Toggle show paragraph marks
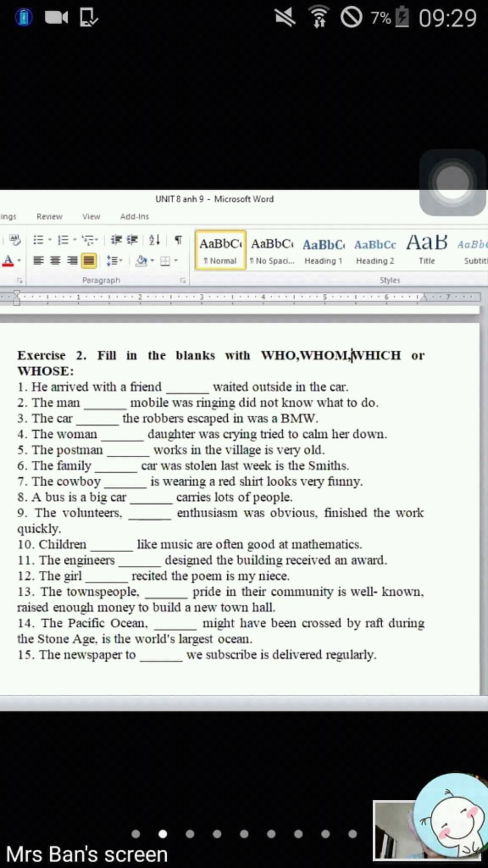The width and height of the screenshot is (488, 868). pyautogui.click(x=178, y=240)
